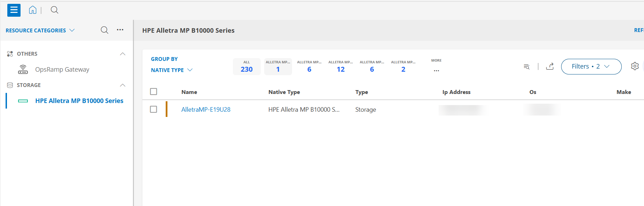The height and width of the screenshot is (206, 644).
Task: Open the AlletraMP-E19U28 resource link
Action: pyautogui.click(x=206, y=110)
